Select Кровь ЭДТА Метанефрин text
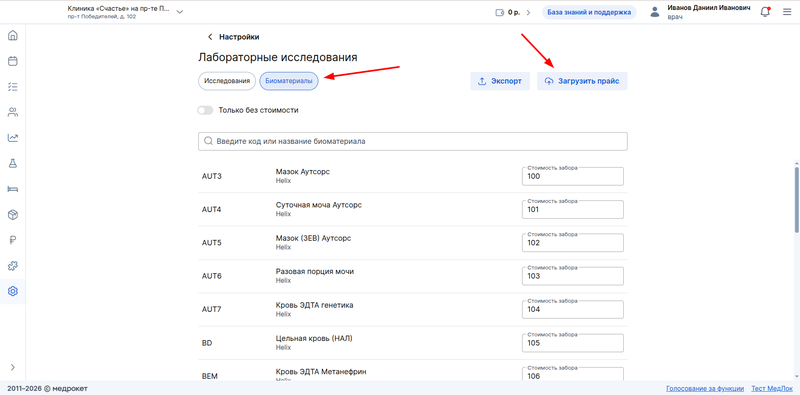The image size is (800, 395). click(321, 372)
